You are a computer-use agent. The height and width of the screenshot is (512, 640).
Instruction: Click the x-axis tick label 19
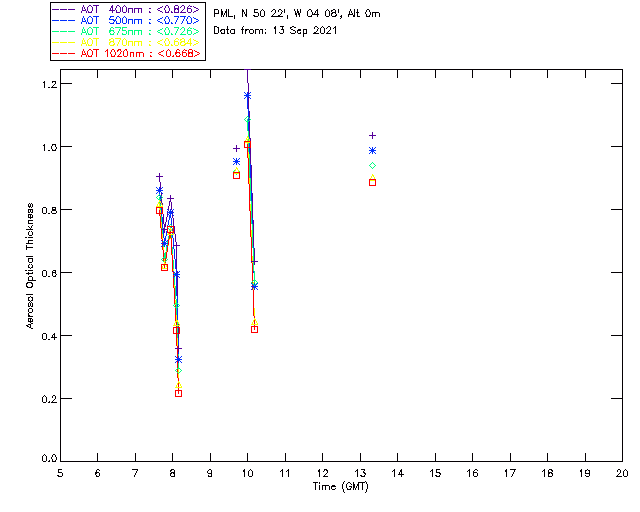[585, 473]
